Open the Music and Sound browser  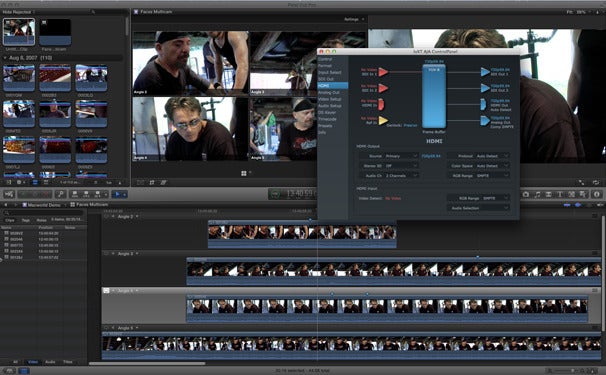tap(537, 194)
